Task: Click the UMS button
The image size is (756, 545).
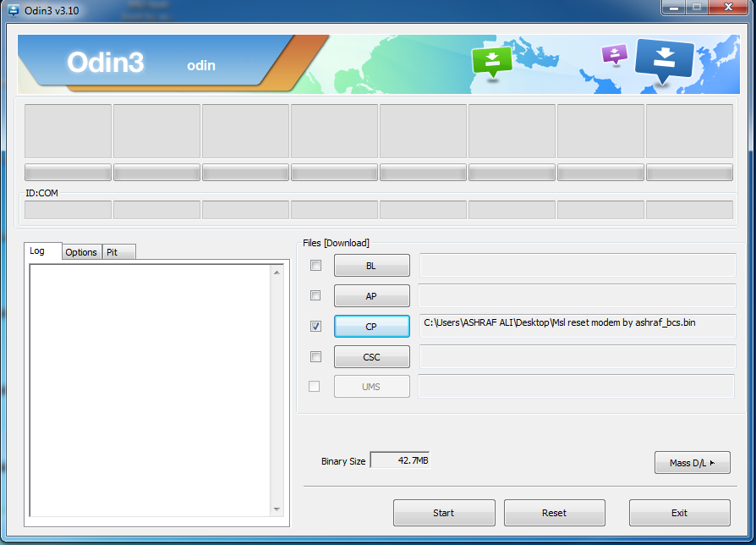Action: tap(372, 387)
